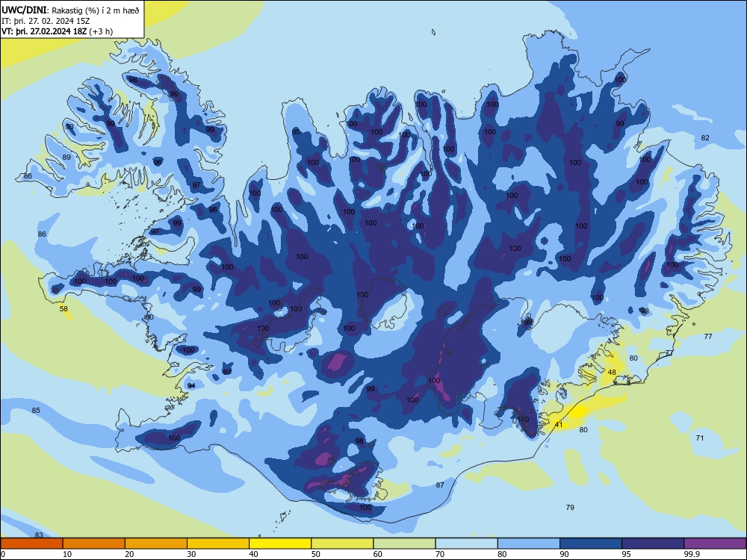747x560 pixels.
Task: Click the map value '87' off the south coast
Action: [x=440, y=485]
